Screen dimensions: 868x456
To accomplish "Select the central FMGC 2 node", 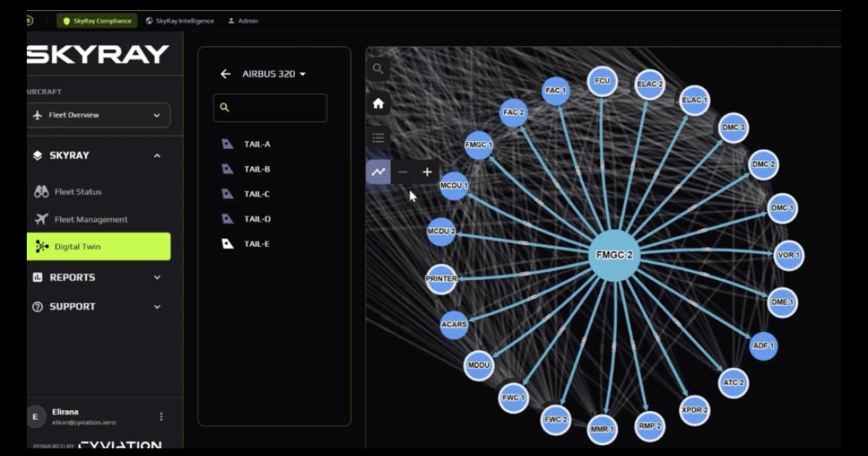I will point(614,256).
